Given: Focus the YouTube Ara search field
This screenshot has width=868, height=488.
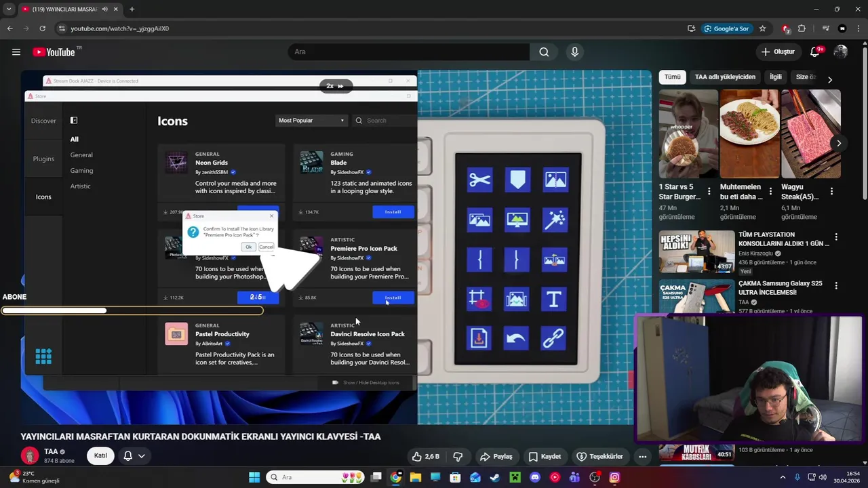Looking at the screenshot, I should click(x=409, y=52).
